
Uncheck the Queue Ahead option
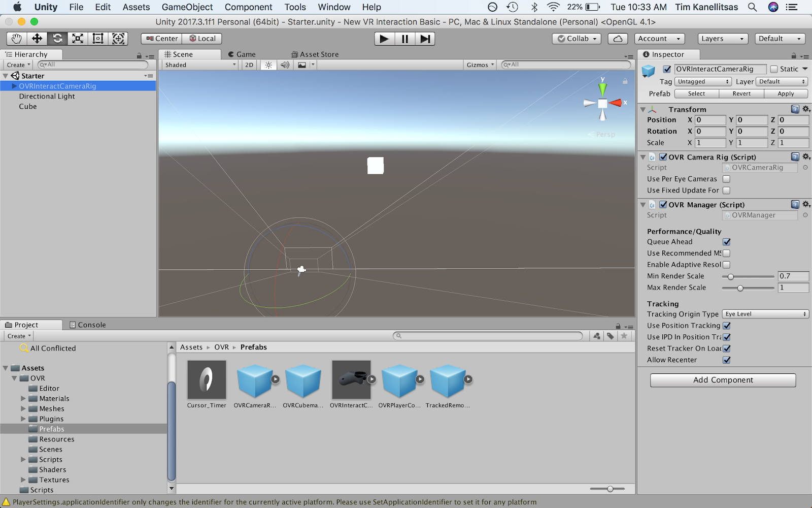pyautogui.click(x=726, y=242)
